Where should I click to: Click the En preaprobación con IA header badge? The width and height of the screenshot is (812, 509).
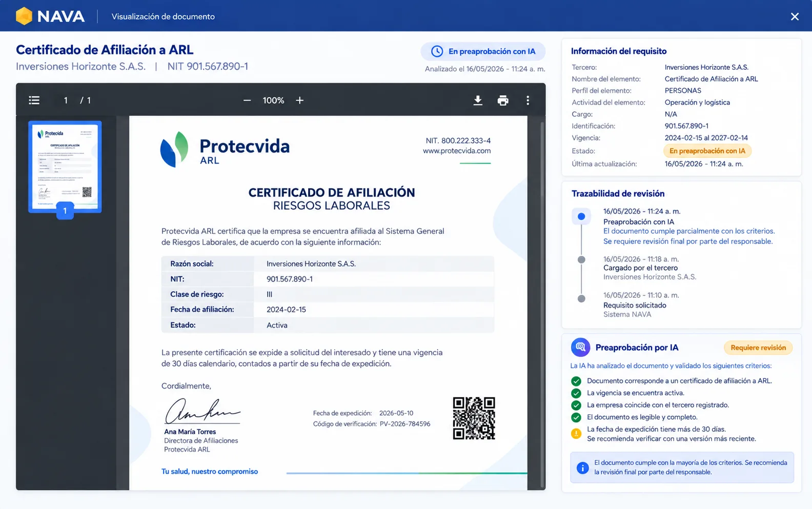coord(483,51)
